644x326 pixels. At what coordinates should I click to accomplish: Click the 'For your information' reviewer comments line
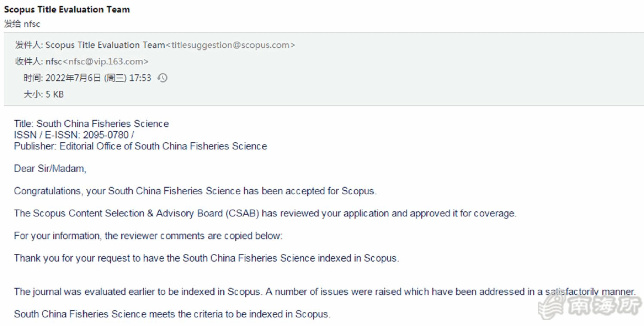148,236
